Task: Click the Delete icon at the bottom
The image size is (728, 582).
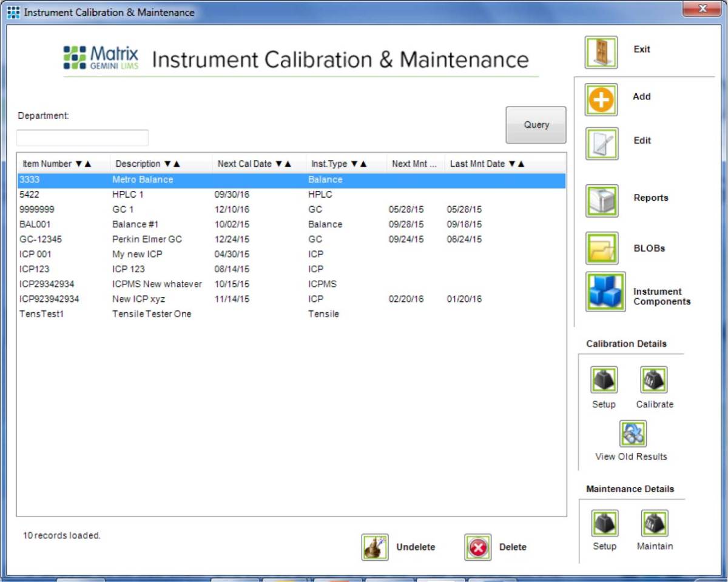Action: click(x=477, y=546)
